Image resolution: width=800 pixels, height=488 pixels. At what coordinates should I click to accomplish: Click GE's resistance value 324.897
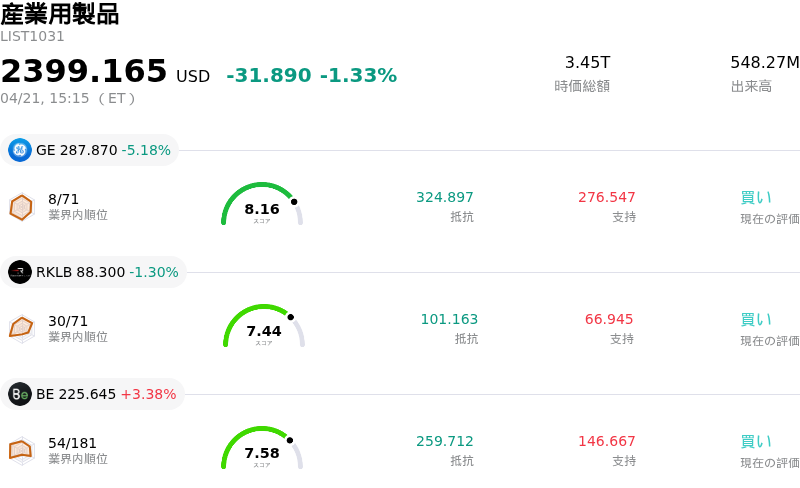coord(445,197)
